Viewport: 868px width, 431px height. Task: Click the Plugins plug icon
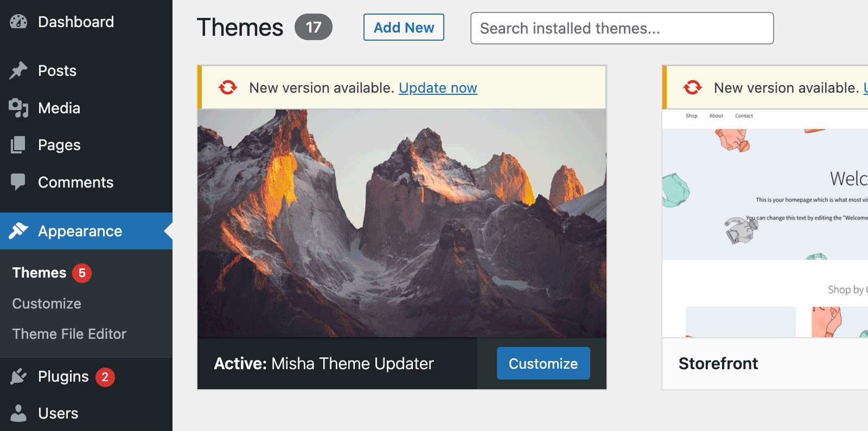click(18, 376)
